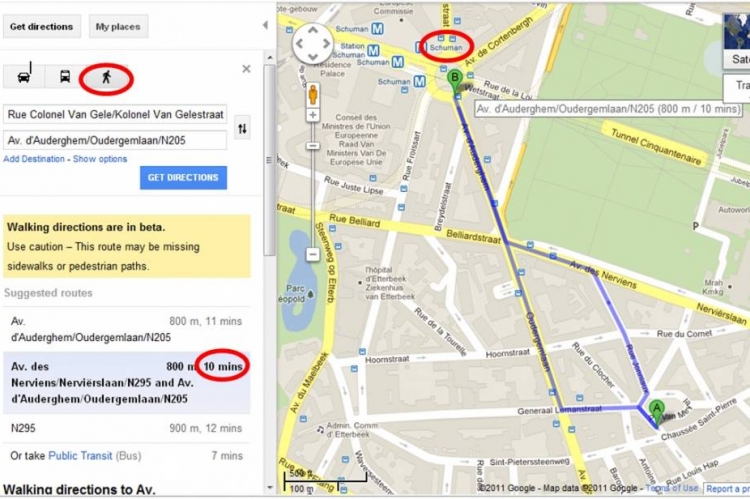The image size is (750, 499).
Task: Select the walking mode icon
Action: (106, 77)
